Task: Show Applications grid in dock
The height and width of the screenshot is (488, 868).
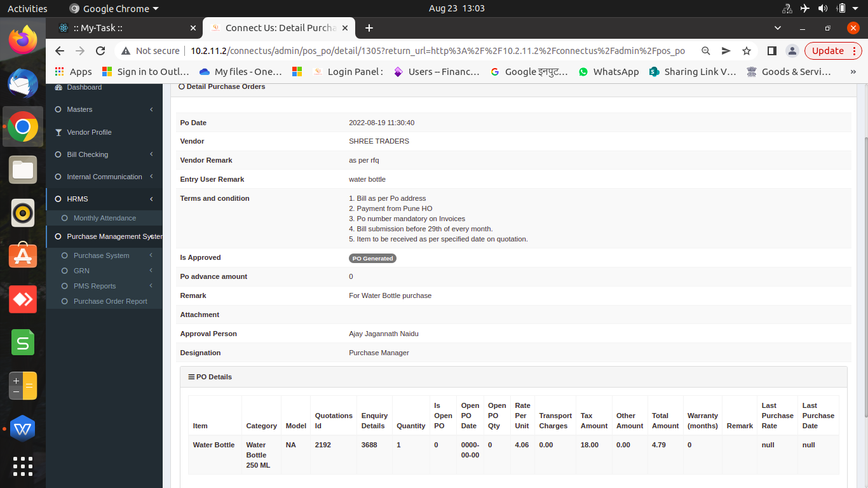Action: tap(23, 466)
